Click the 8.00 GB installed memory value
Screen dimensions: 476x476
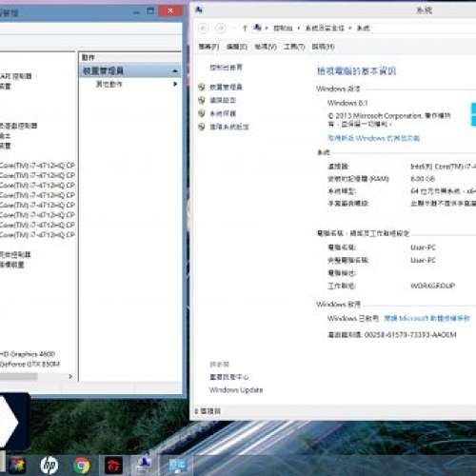click(423, 179)
